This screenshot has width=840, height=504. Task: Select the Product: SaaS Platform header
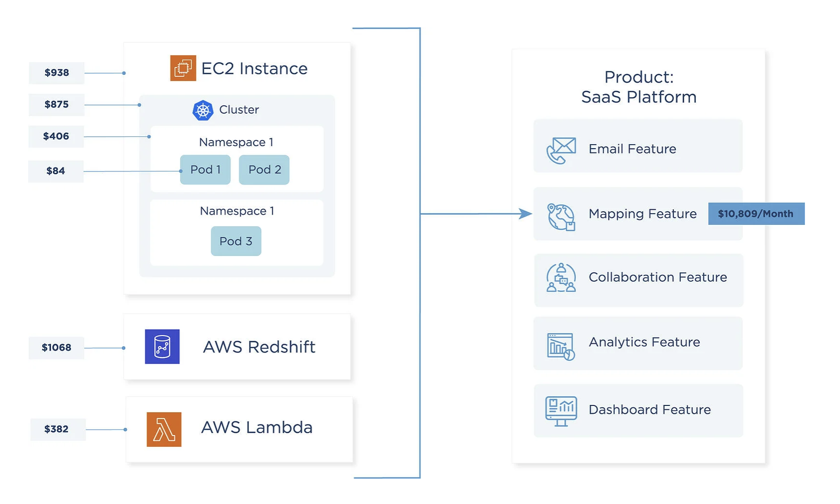(x=638, y=87)
